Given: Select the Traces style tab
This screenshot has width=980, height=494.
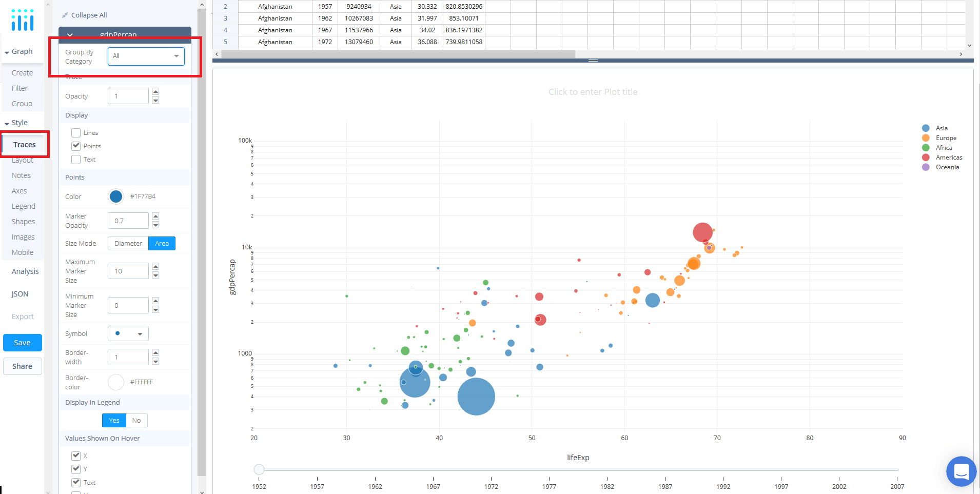Looking at the screenshot, I should pos(25,145).
